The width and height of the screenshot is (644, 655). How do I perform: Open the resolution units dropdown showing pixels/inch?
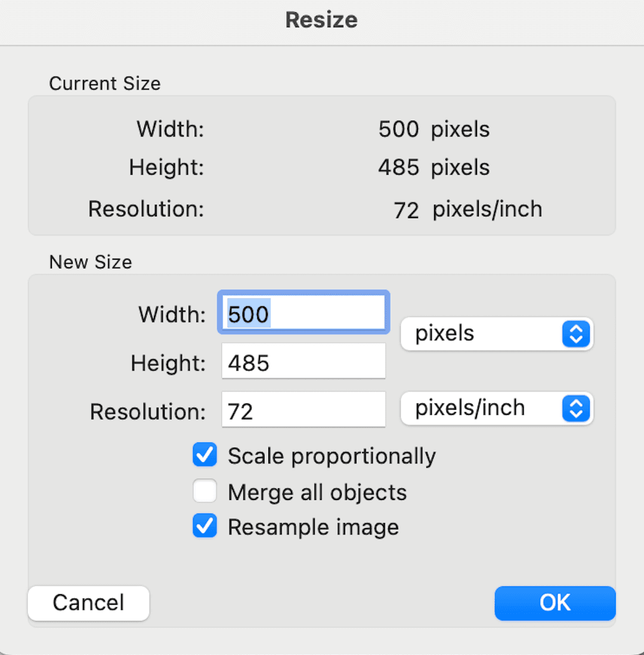(x=496, y=409)
